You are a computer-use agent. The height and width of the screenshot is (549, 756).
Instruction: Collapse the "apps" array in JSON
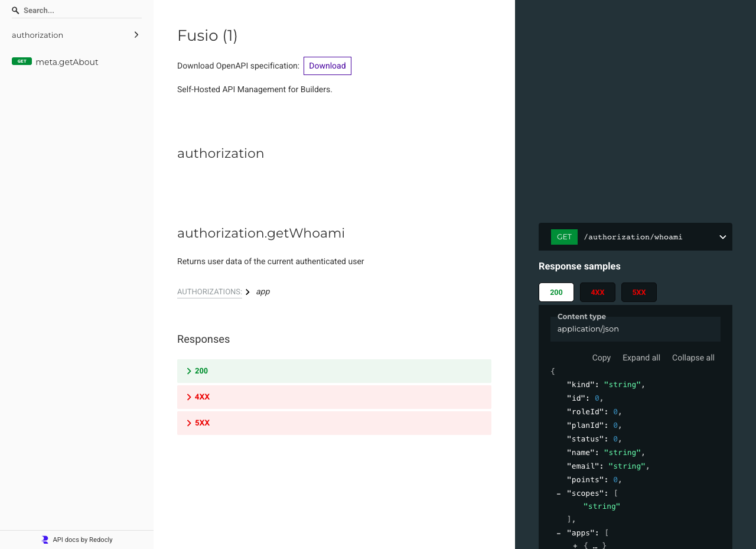(x=559, y=533)
